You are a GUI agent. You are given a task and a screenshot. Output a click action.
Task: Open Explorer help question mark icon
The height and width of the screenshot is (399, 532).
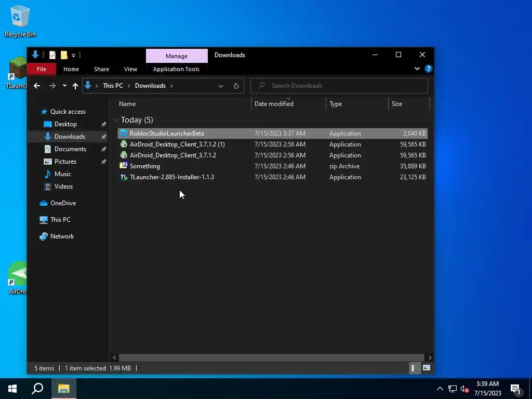[x=428, y=69]
